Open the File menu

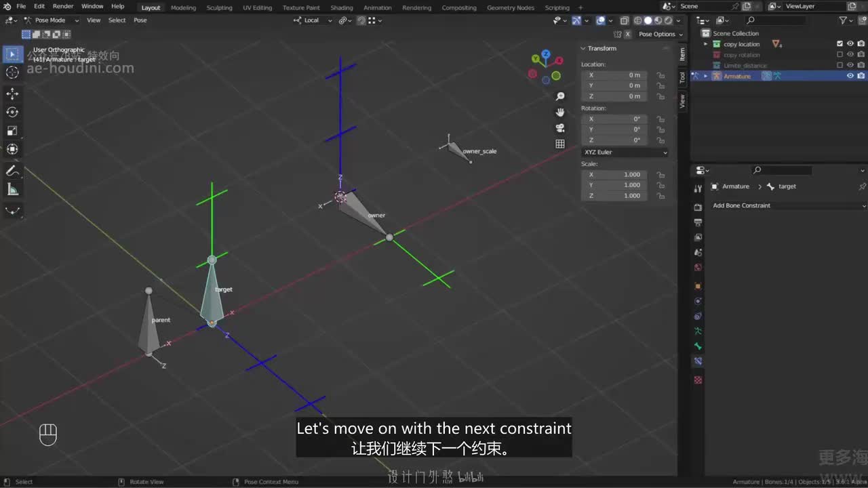[21, 6]
